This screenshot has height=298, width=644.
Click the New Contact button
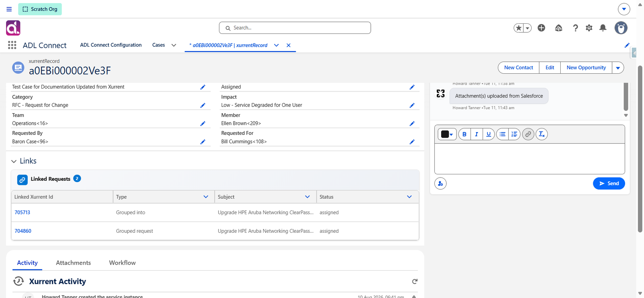(x=518, y=68)
